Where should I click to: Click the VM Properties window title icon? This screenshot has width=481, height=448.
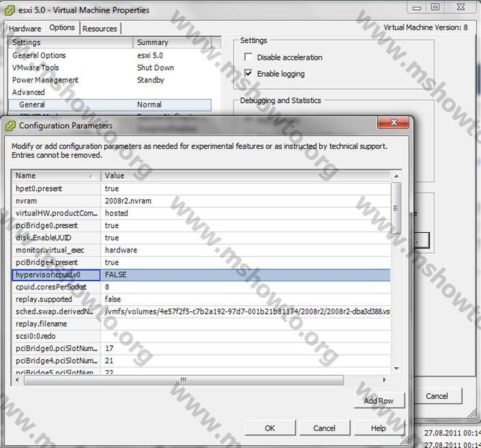tap(9, 10)
